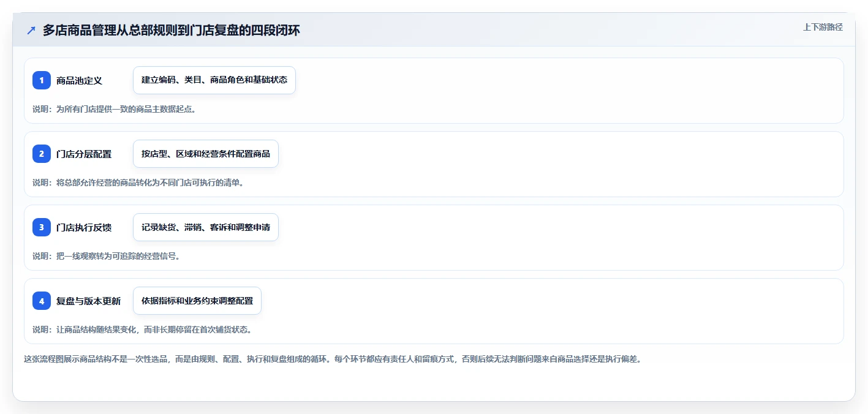Screen dimensions: 868x414
Task: Click the note 把一线观察转为可追踪的经营信号
Action: click(x=106, y=256)
